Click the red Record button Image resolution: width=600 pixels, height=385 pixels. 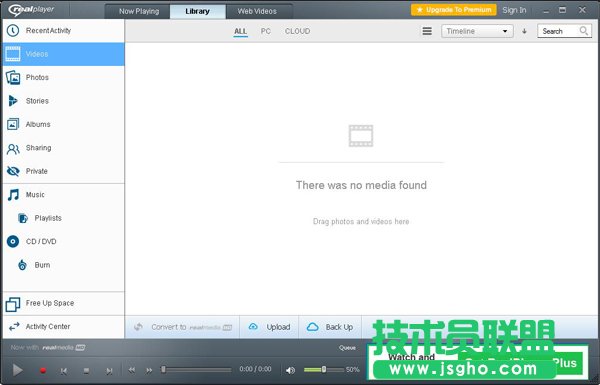(43, 370)
